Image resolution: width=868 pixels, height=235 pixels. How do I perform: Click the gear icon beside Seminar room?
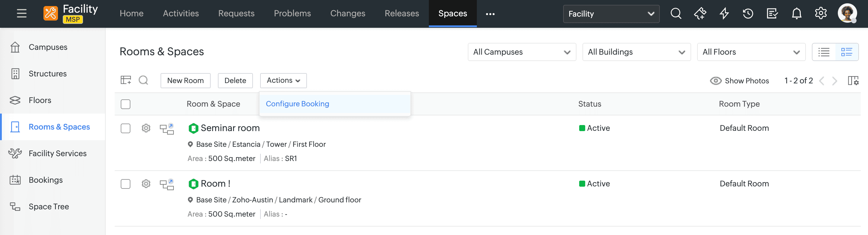click(146, 128)
